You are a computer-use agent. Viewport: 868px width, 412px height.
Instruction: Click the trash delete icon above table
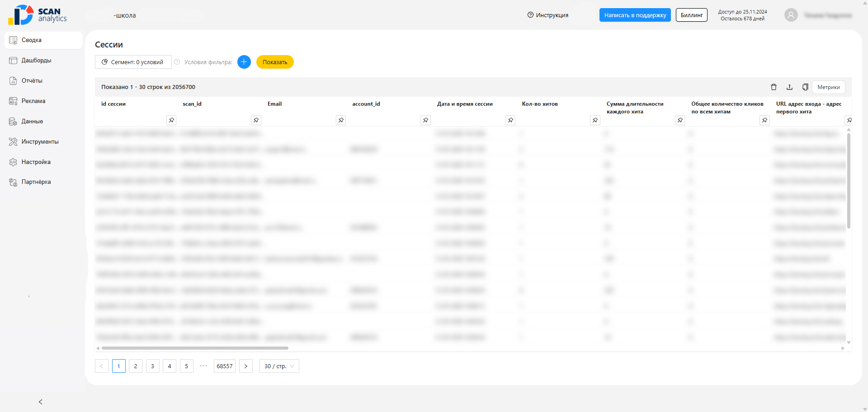tap(774, 87)
